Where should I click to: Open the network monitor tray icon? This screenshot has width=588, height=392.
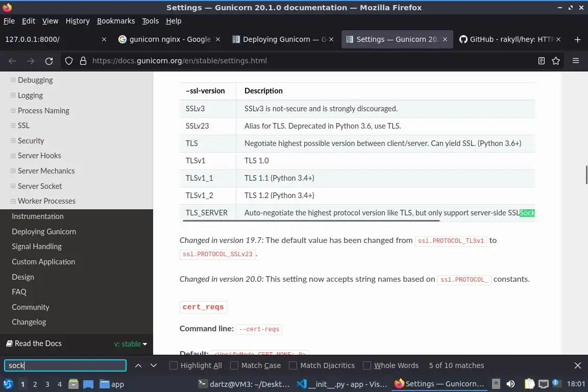coord(544,384)
